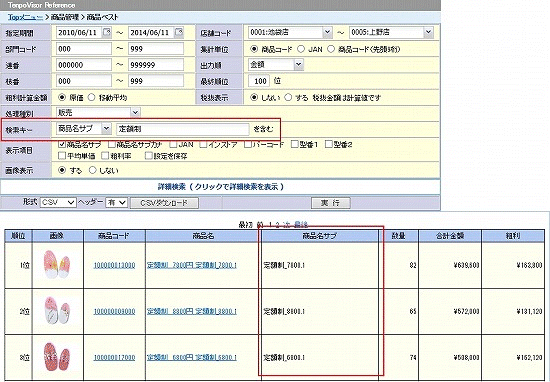Expand 詳細検索 advanced search section
The width and height of the screenshot is (550, 382).
(x=220, y=187)
